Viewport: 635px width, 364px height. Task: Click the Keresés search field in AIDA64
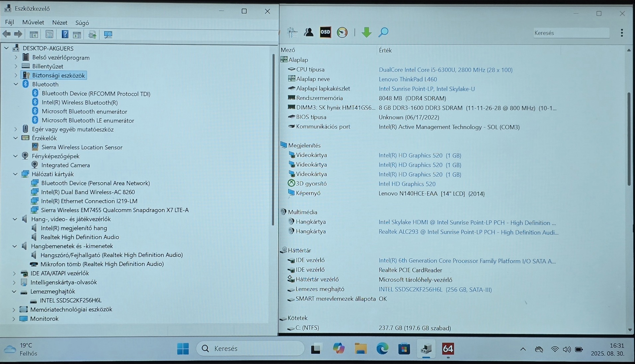tap(571, 33)
